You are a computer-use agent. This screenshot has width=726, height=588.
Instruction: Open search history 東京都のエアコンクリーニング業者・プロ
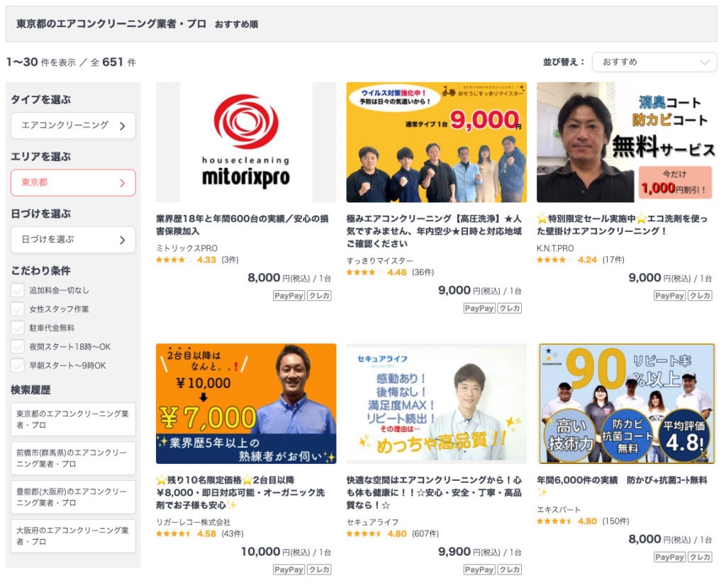click(x=73, y=419)
